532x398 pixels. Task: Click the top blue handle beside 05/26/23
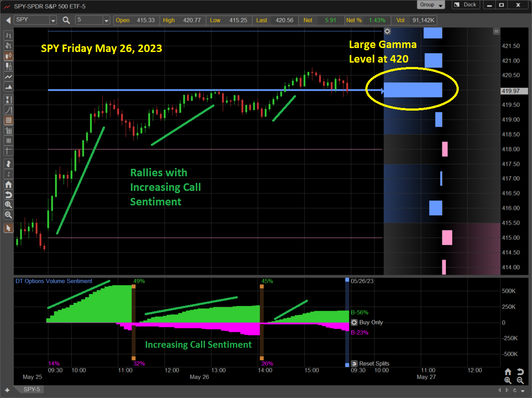[347, 280]
